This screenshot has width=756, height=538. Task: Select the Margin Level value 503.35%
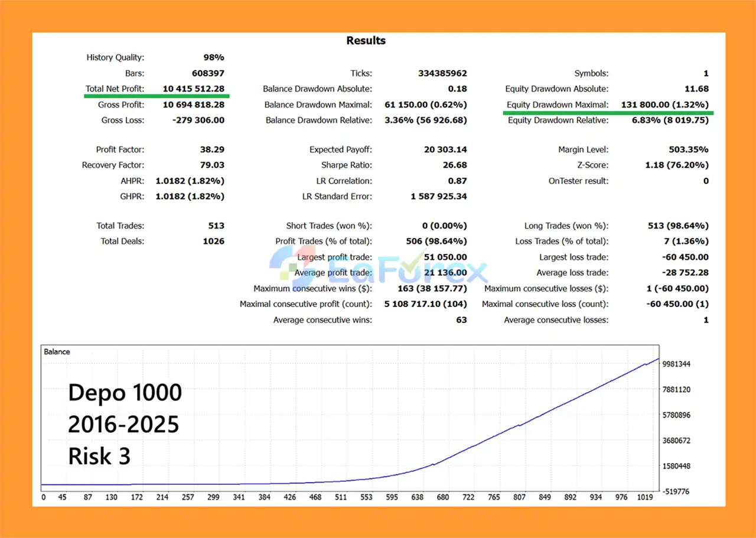click(689, 150)
